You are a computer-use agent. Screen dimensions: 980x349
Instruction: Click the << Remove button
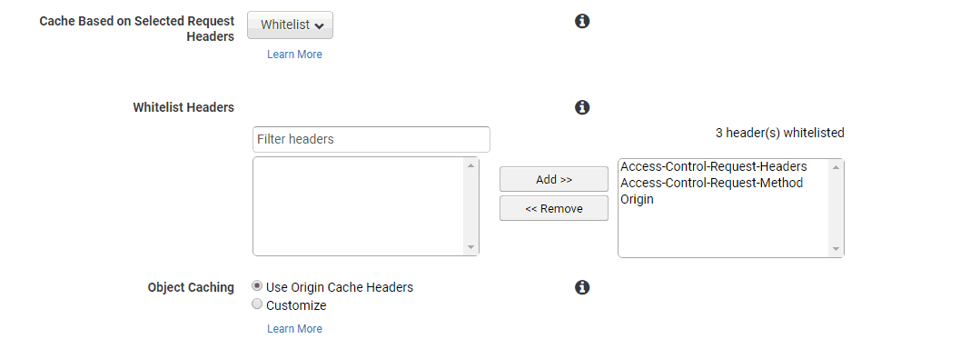[x=554, y=208]
